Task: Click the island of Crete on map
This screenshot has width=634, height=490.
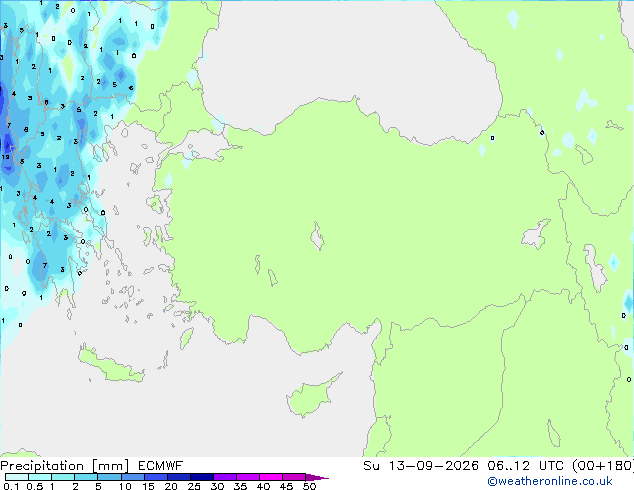Action: tap(111, 364)
